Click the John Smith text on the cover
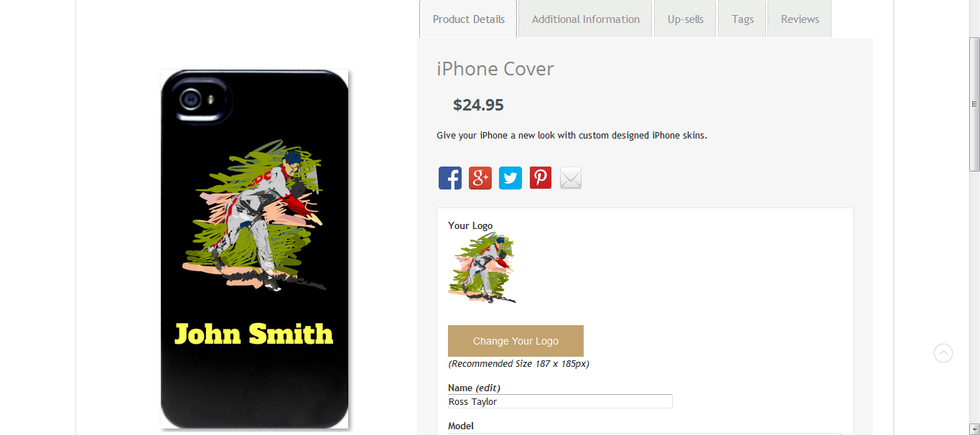Viewport: 980px width, 435px height. point(254,334)
